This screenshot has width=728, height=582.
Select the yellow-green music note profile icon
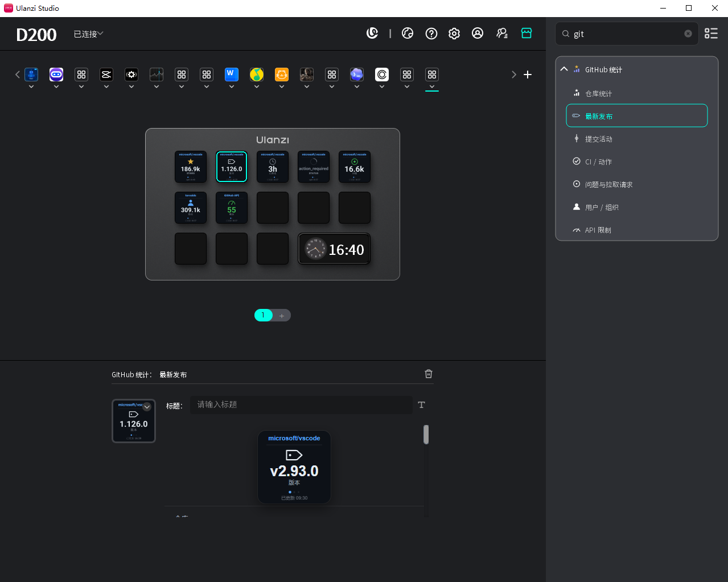coord(257,75)
